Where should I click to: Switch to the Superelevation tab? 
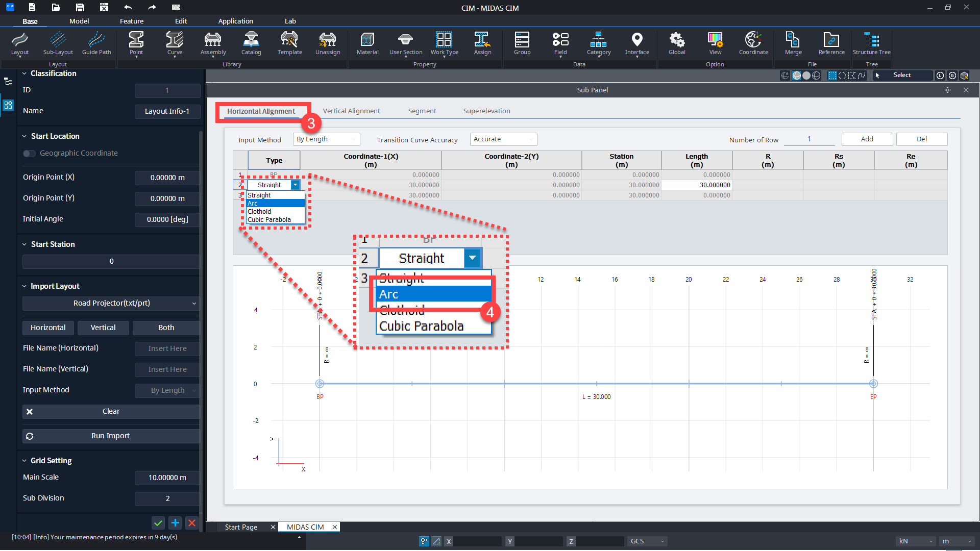pyautogui.click(x=486, y=111)
